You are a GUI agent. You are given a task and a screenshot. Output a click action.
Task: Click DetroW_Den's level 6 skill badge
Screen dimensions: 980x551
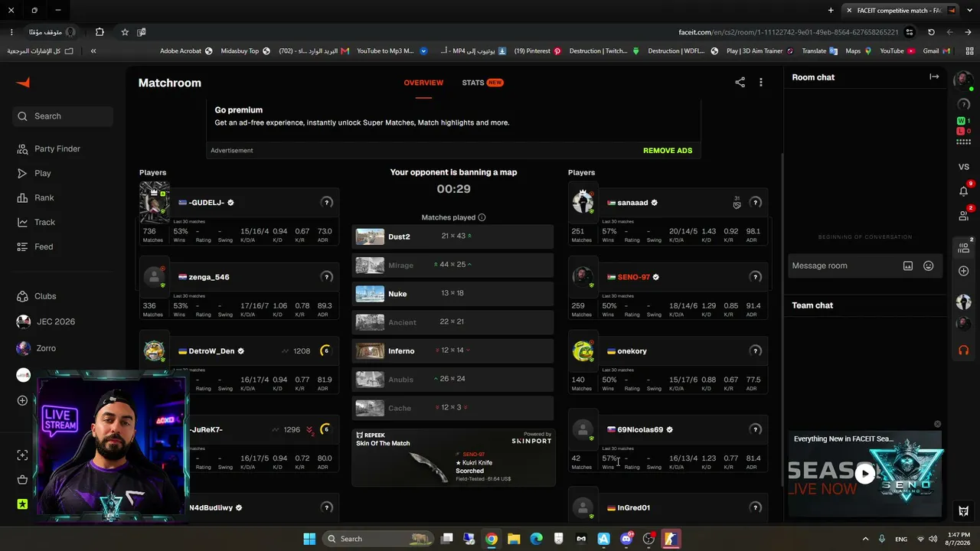pyautogui.click(x=325, y=351)
